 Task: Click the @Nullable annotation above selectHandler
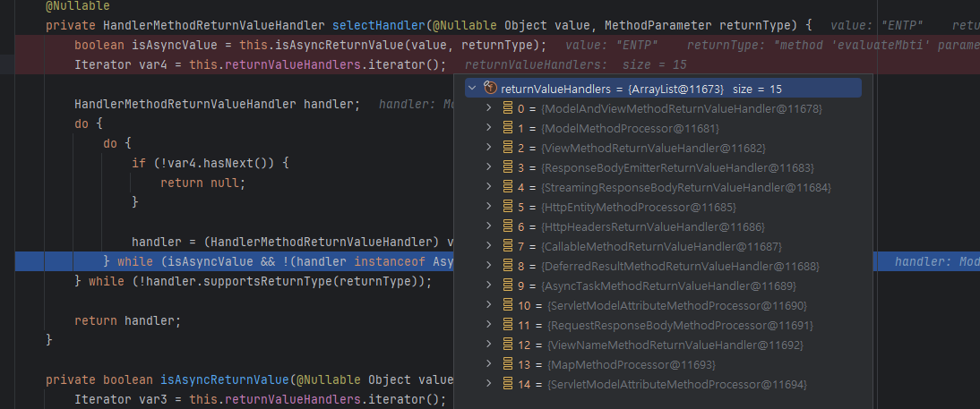click(x=78, y=7)
